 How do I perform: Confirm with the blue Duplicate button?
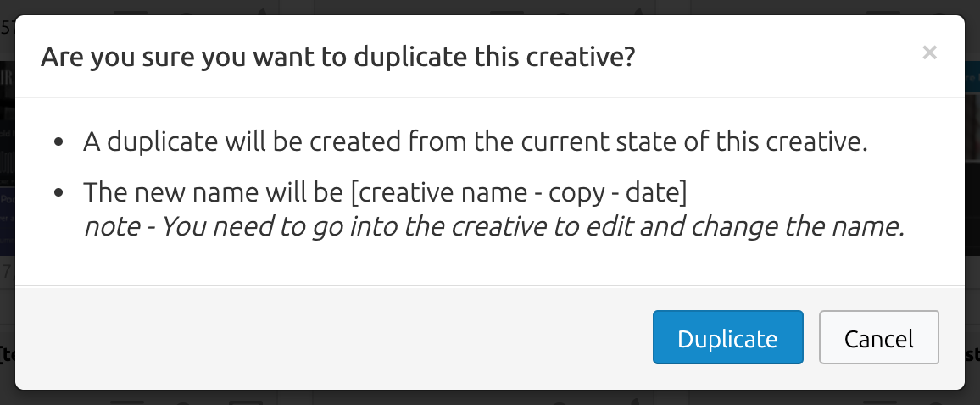click(727, 337)
